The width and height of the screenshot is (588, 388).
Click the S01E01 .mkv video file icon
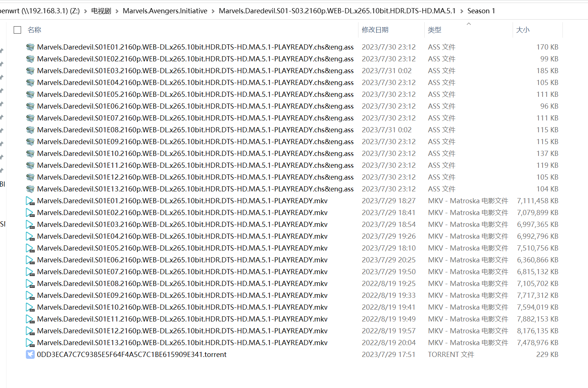pyautogui.click(x=30, y=201)
